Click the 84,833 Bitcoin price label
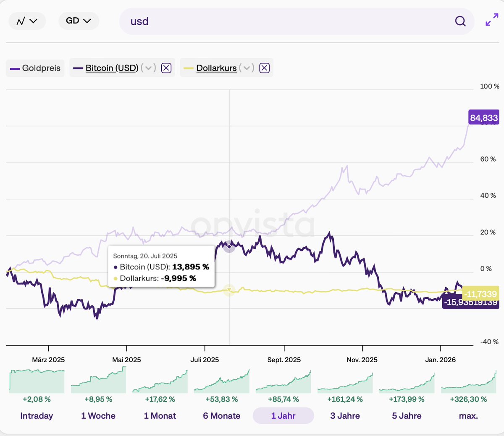This screenshot has height=436, width=504. tap(483, 117)
